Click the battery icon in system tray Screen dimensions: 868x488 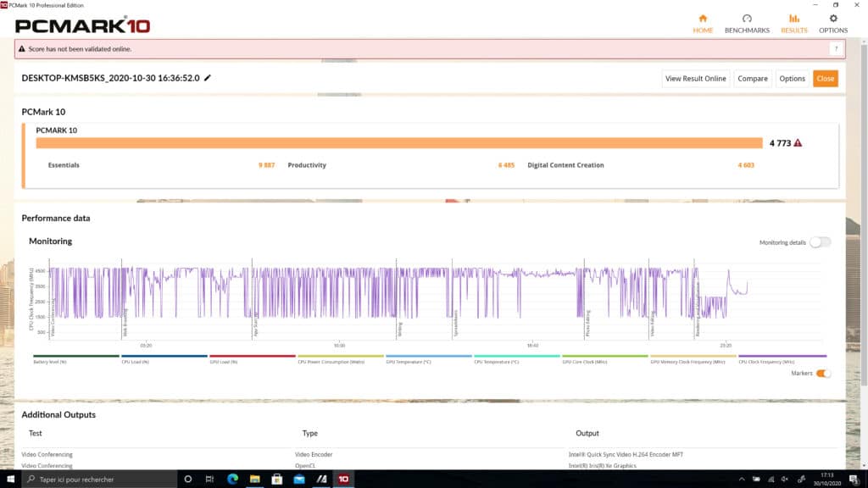(x=756, y=480)
